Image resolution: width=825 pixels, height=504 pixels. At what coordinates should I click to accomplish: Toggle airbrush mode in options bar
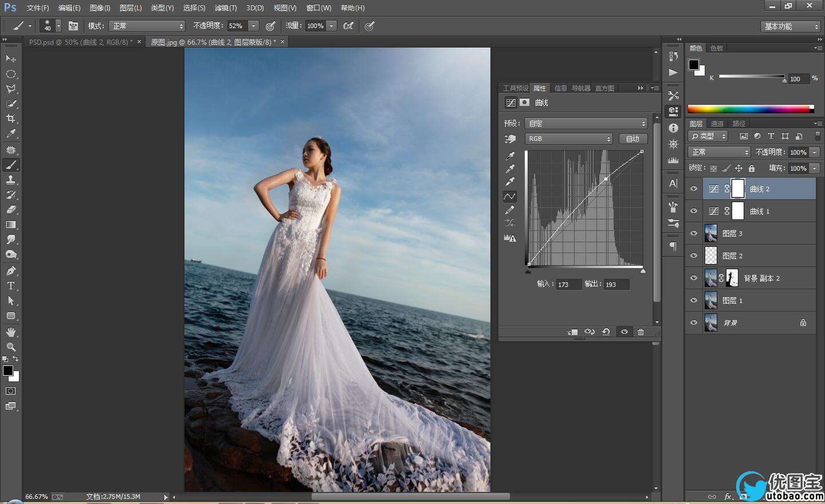pos(348,26)
